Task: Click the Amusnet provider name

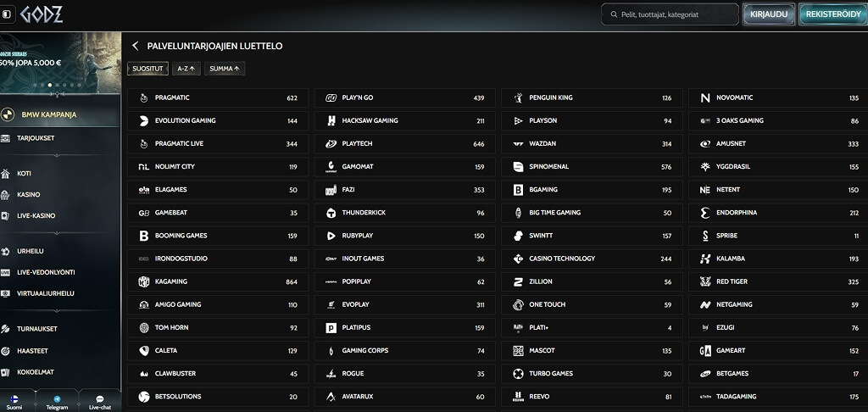Action: click(731, 144)
